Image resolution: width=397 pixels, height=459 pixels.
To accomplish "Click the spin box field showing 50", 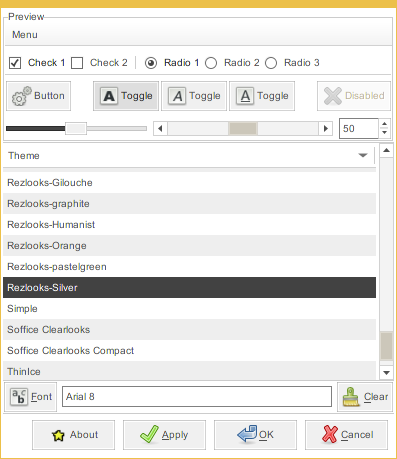I will coord(359,129).
